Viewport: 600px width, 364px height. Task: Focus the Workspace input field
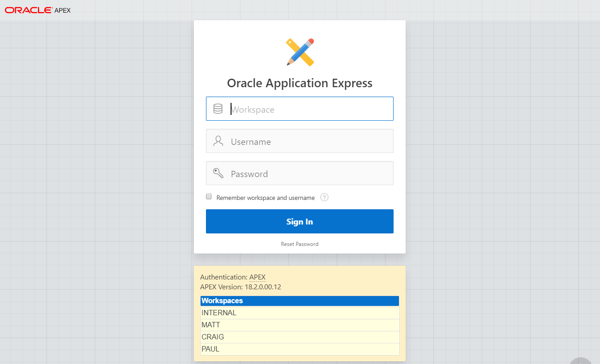pos(300,109)
